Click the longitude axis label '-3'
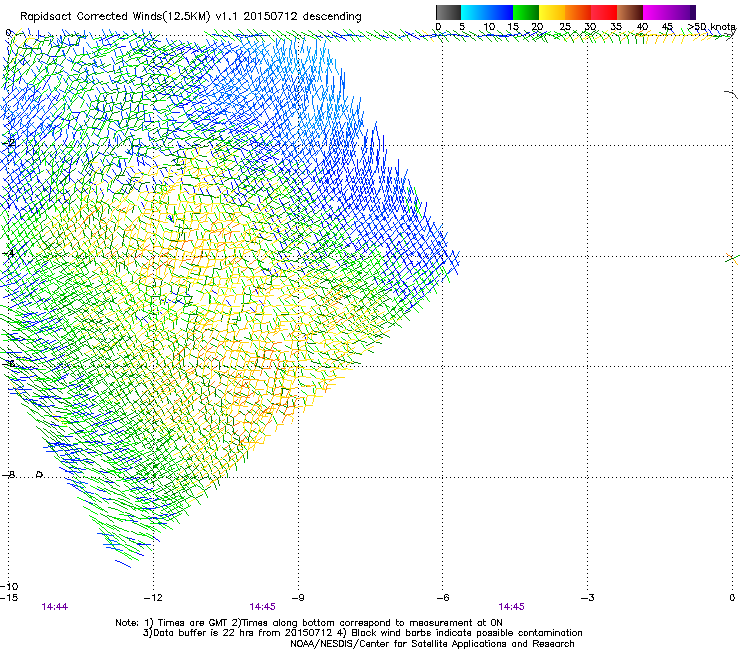 point(587,598)
